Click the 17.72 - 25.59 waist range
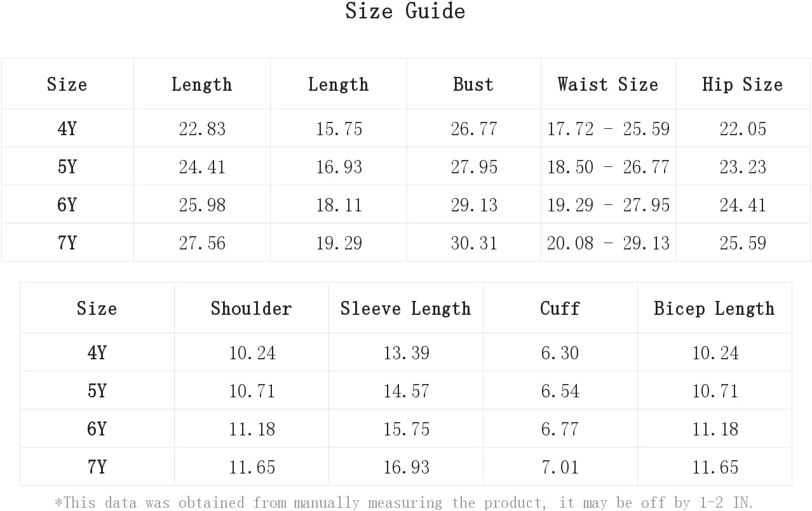Screen dimensions: 812x511 (608, 129)
